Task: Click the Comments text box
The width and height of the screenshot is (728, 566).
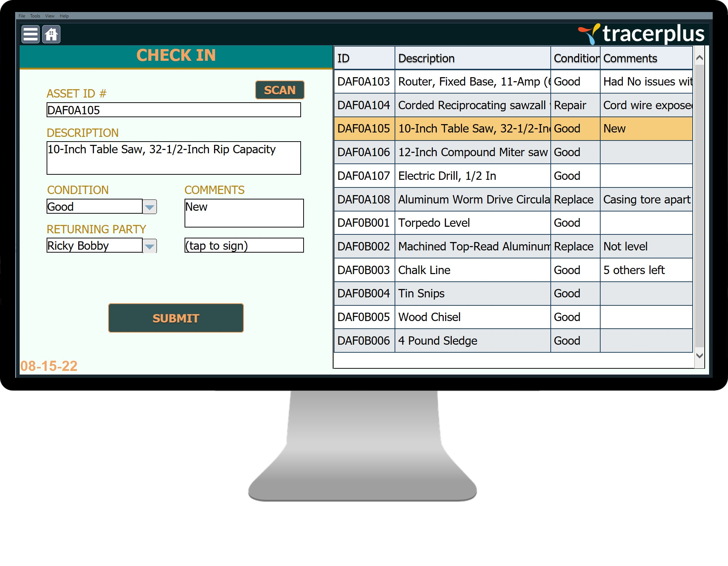Action: coord(244,213)
